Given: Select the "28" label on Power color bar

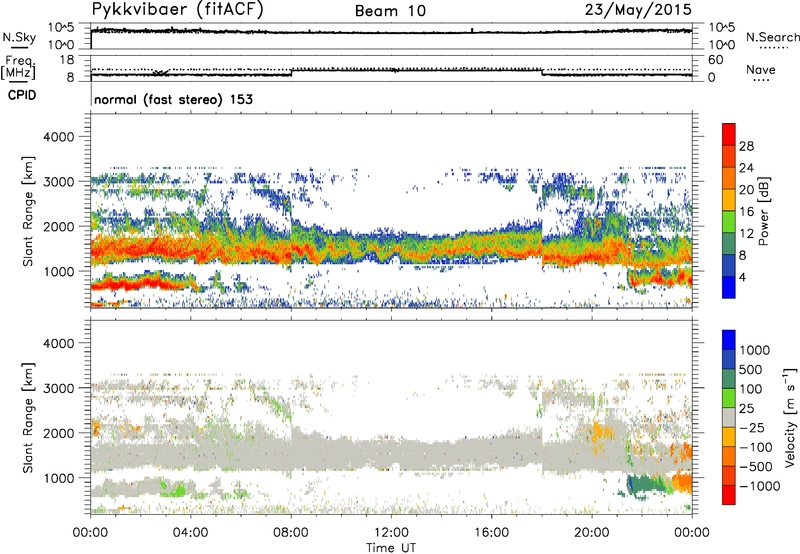Looking at the screenshot, I should point(746,146).
